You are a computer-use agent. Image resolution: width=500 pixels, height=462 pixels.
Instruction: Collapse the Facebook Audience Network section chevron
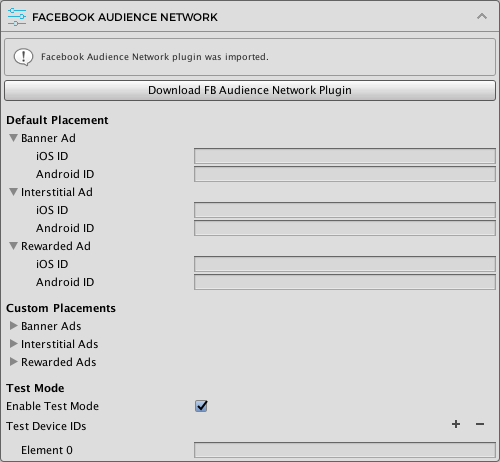coord(482,16)
